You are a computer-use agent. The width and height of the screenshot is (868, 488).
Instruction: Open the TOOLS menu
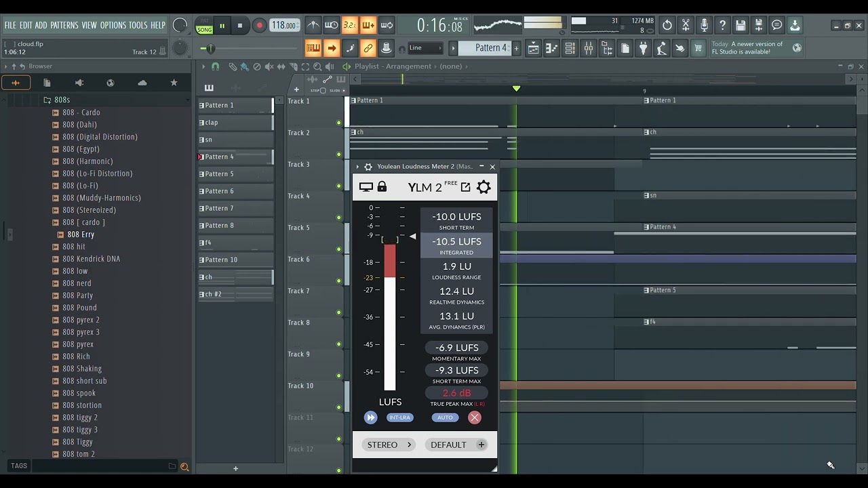(138, 25)
